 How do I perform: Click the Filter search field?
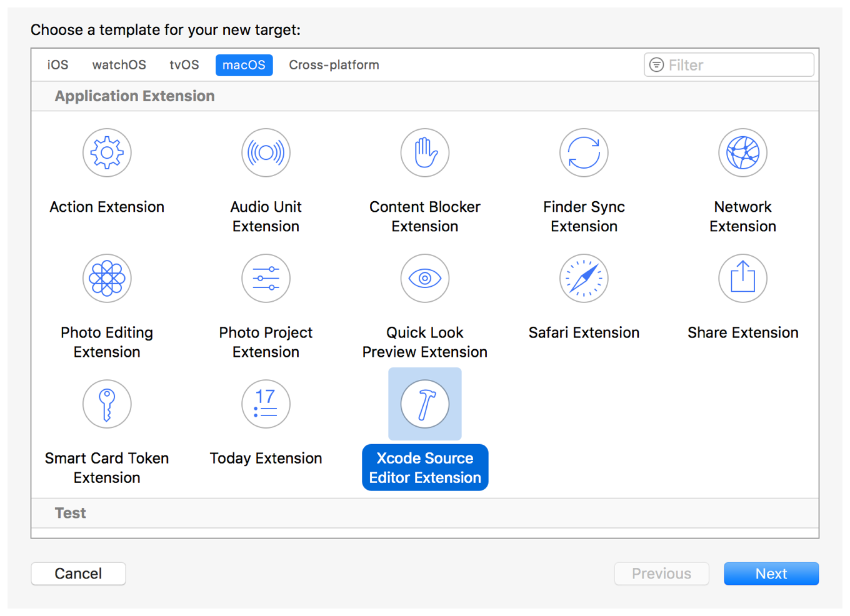728,64
